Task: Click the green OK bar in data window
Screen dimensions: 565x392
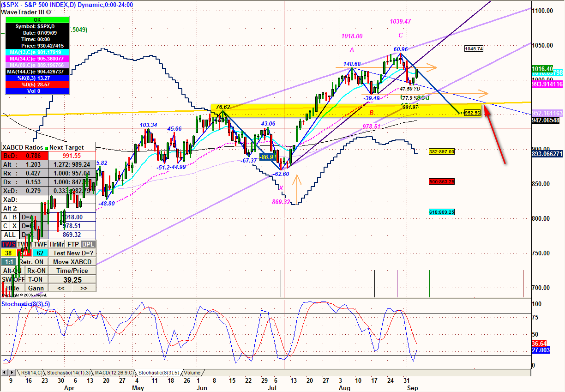Action: (x=37, y=20)
